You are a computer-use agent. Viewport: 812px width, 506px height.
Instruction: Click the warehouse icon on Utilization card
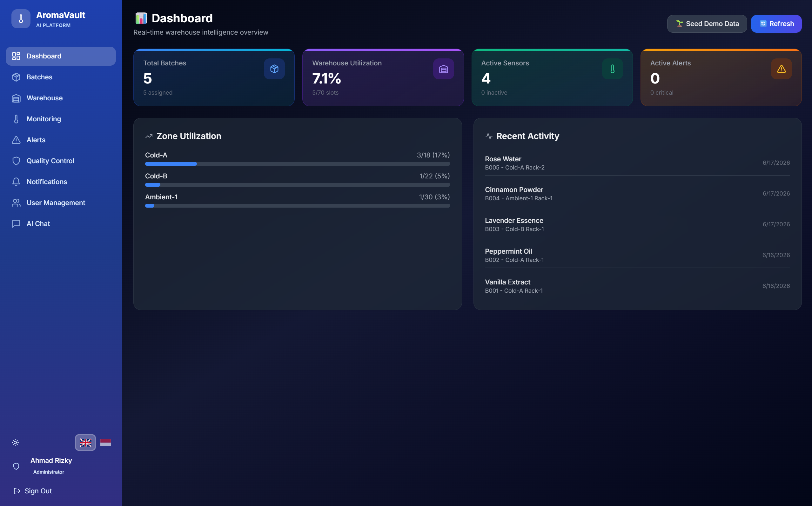point(444,69)
